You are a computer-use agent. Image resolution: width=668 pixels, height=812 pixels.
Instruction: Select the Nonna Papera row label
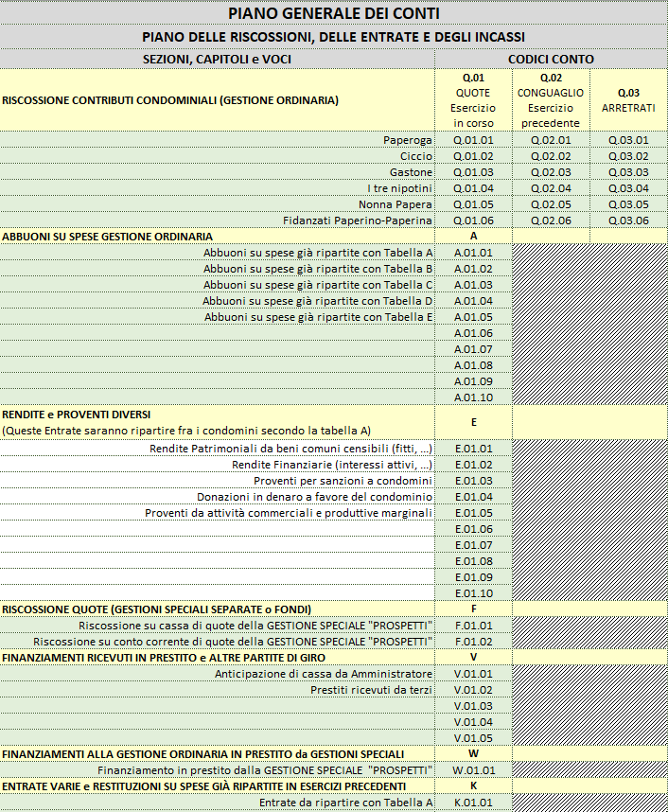[217, 204]
